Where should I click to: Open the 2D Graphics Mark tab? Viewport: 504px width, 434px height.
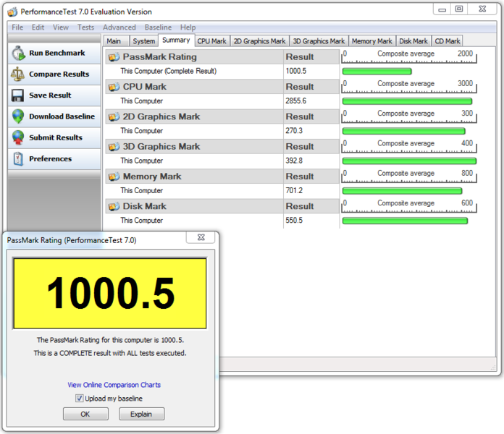click(259, 41)
